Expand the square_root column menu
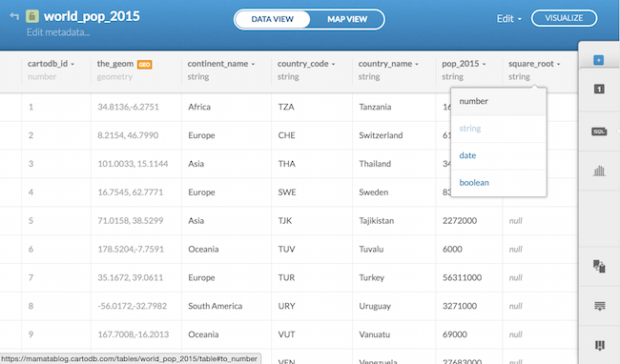Image resolution: width=620 pixels, height=364 pixels. [x=558, y=64]
